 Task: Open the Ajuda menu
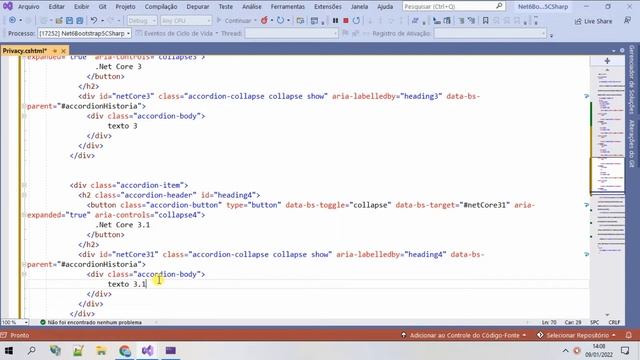coord(385,7)
